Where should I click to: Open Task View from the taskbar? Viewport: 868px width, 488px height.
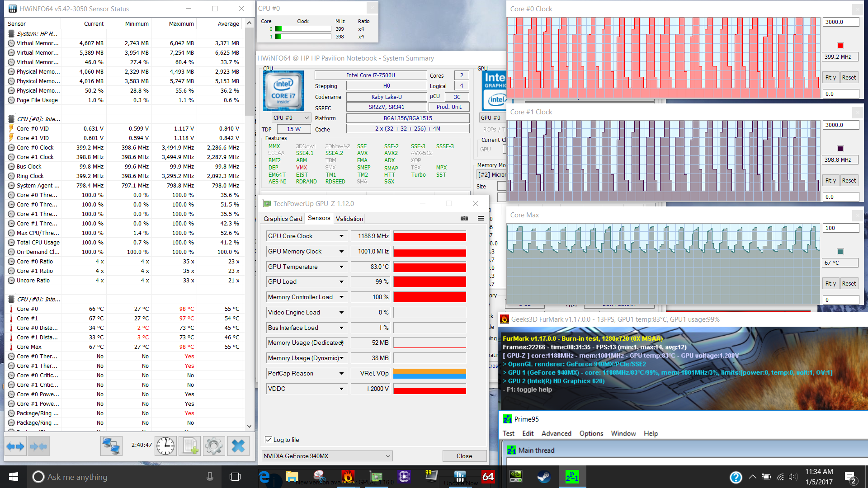(x=235, y=477)
